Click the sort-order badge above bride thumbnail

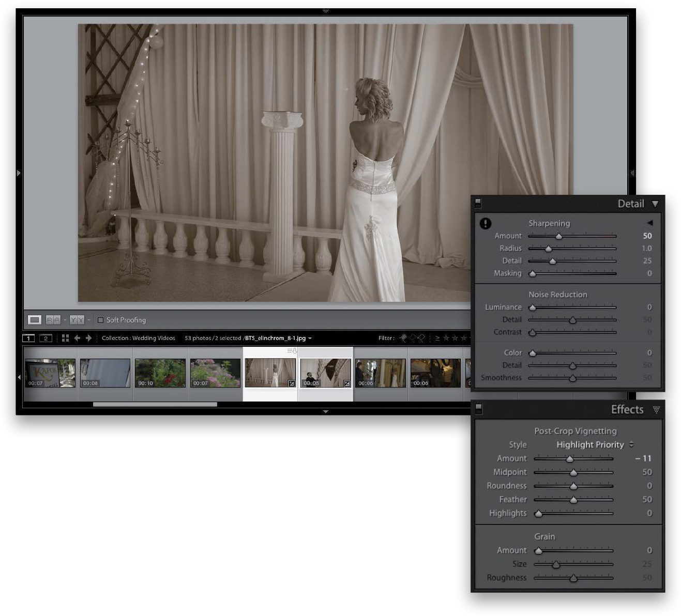pos(292,351)
